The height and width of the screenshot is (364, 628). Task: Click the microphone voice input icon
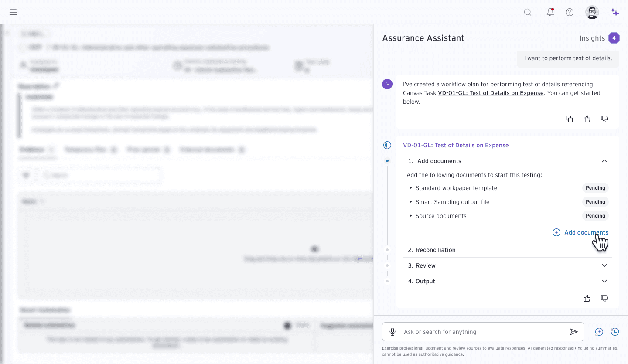click(x=392, y=332)
